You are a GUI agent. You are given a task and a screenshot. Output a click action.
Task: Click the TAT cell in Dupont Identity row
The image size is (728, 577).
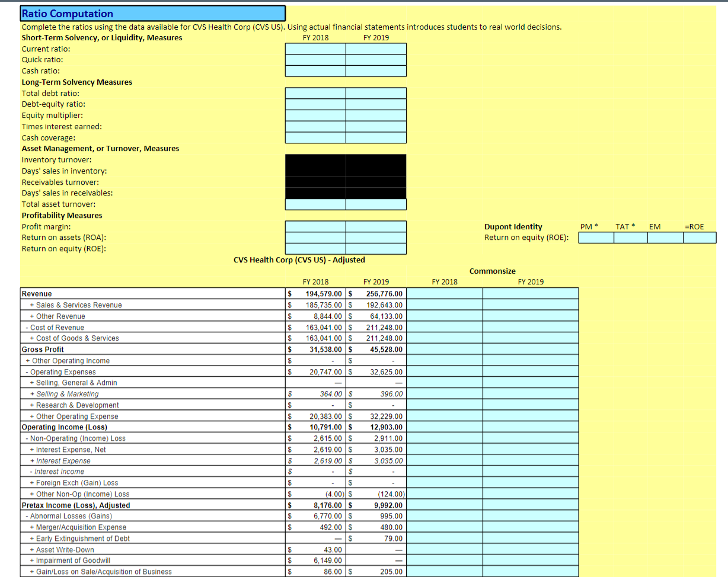[x=630, y=238]
